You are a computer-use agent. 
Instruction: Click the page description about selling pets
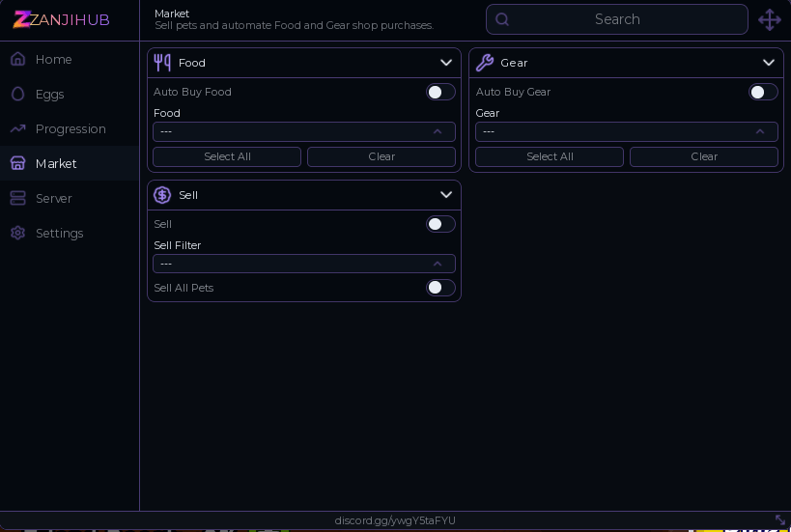pyautogui.click(x=295, y=25)
